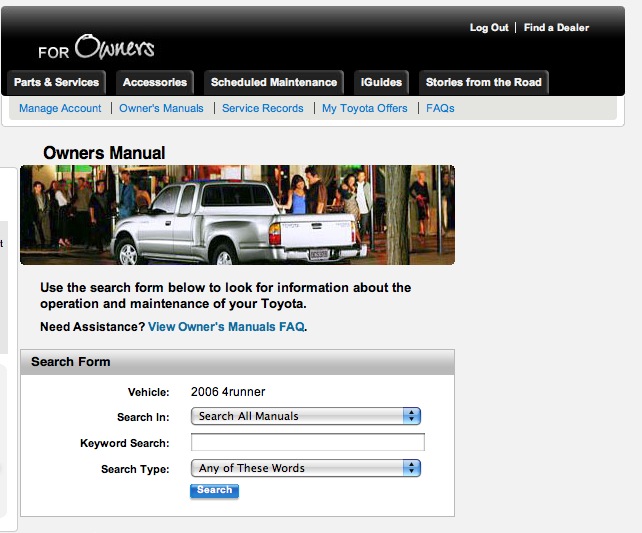Click the For Owners logo
Viewport: 642px width, 533px height.
96,47
